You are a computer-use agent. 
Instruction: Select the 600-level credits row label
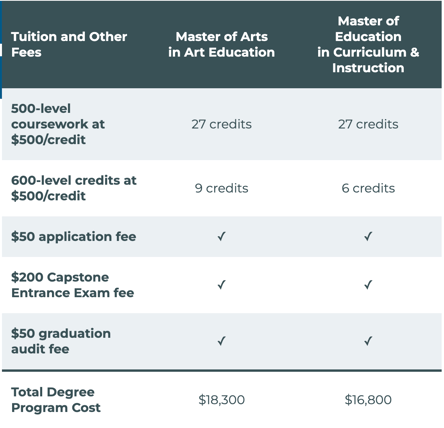(74, 188)
